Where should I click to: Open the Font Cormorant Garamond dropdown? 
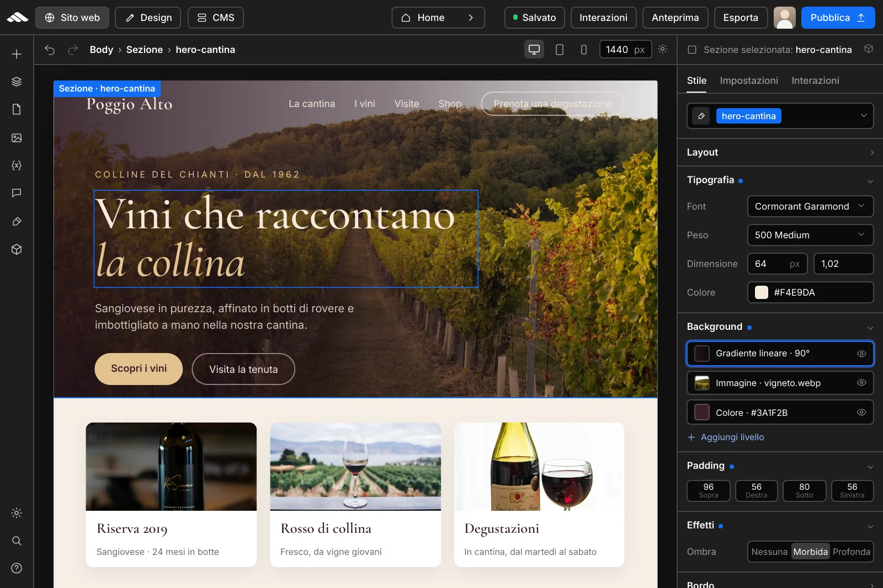(x=811, y=206)
